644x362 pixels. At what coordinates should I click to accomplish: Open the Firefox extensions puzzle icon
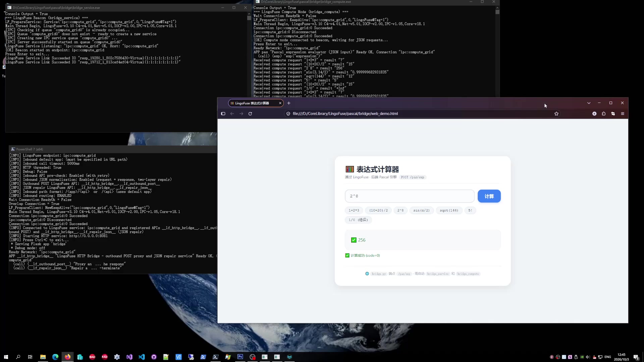(x=604, y=114)
